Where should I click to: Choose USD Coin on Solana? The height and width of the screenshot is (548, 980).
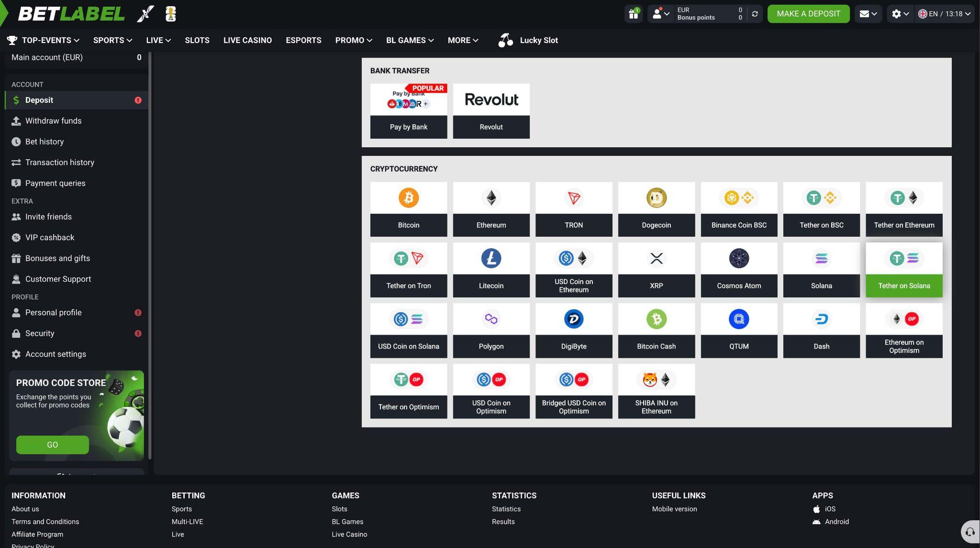408,330
